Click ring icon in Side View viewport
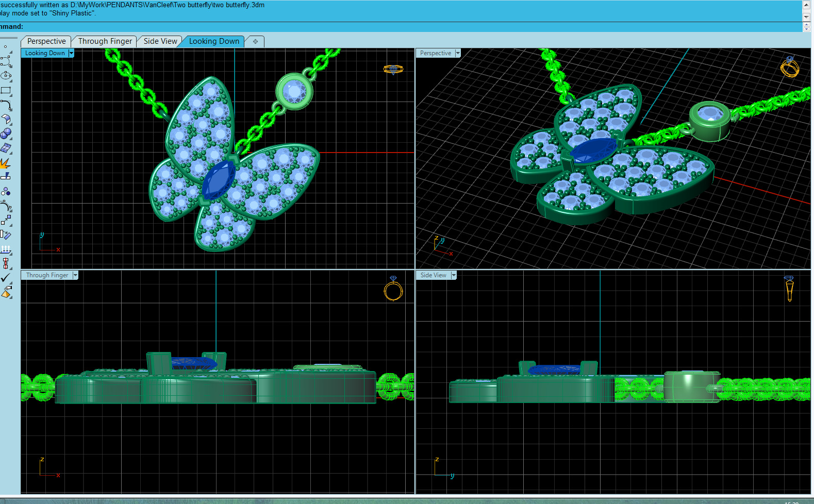Viewport: 814px width, 504px height. [x=789, y=289]
